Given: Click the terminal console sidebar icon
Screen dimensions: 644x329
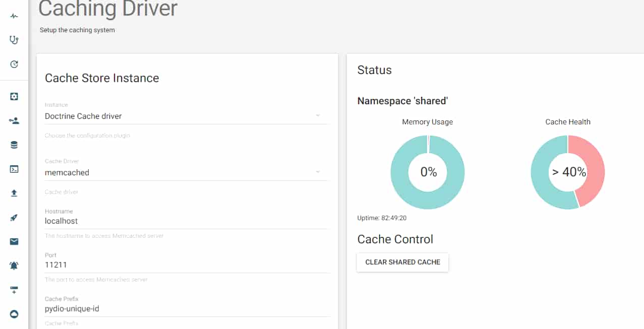Looking at the screenshot, I should click(x=14, y=169).
